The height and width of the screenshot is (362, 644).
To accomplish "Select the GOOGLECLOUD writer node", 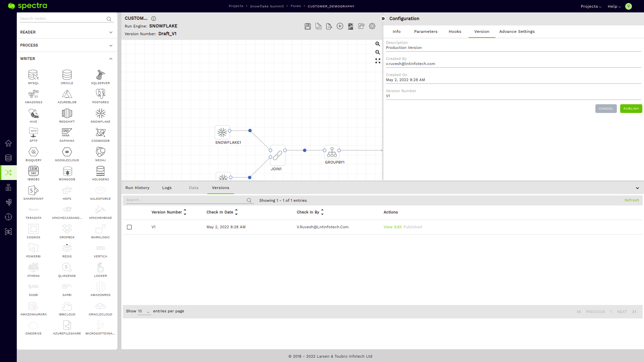I will (x=67, y=154).
